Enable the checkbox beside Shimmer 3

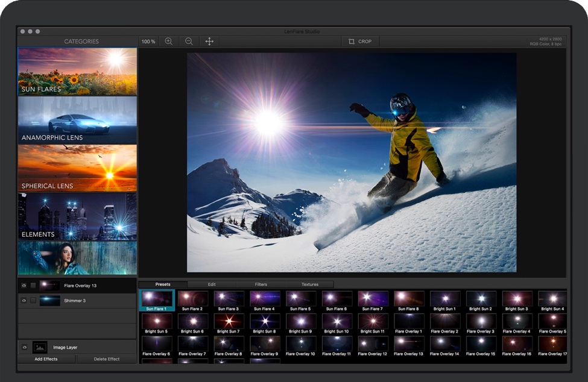pos(33,301)
